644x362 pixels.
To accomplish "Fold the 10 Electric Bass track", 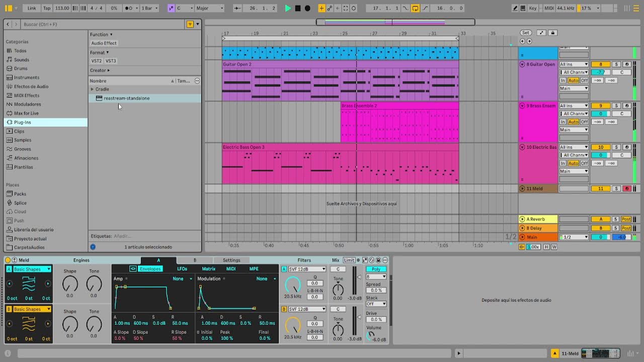I will (x=522, y=147).
